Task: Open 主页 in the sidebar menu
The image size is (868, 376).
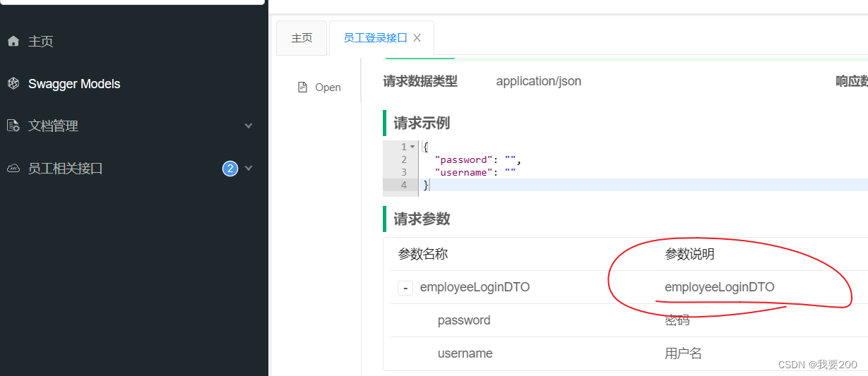Action: tap(40, 42)
